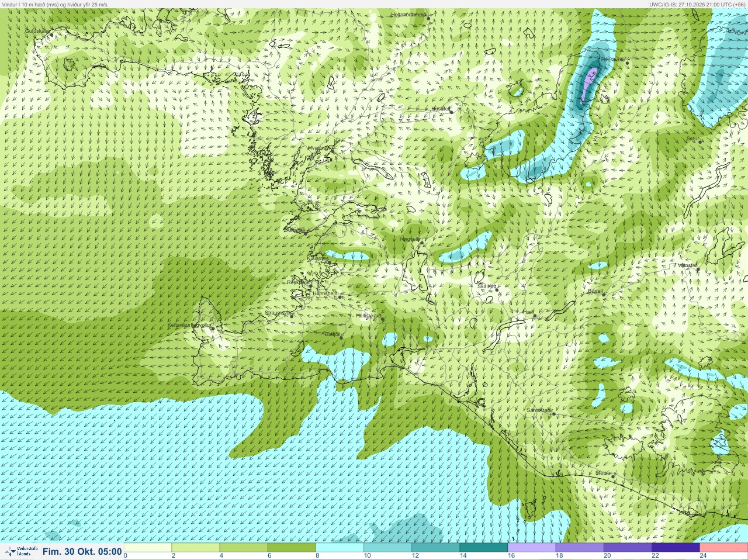The image size is (748, 560).
Task: Click the Hellisskarð station label
Action: pyautogui.click(x=369, y=316)
